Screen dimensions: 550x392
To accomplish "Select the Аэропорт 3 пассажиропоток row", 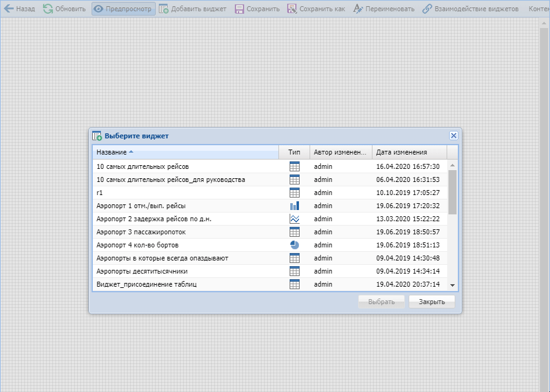I will coord(270,232).
